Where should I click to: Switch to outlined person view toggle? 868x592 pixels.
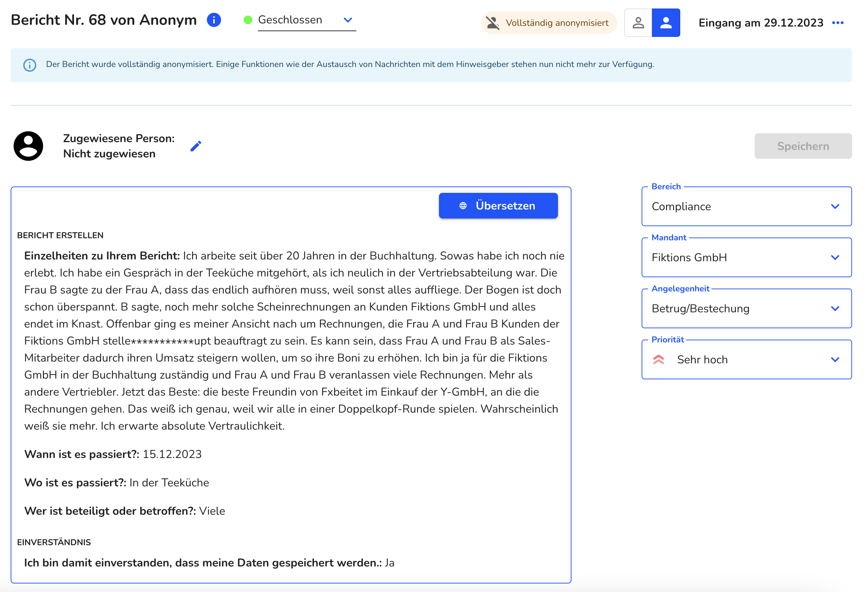638,23
